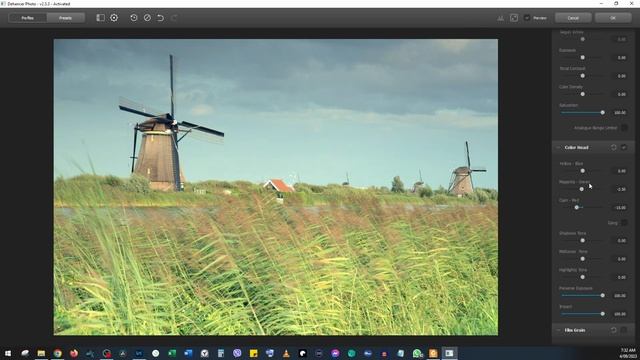The width and height of the screenshot is (640, 360).
Task: Open the taskbar clock and date
Action: click(628, 353)
